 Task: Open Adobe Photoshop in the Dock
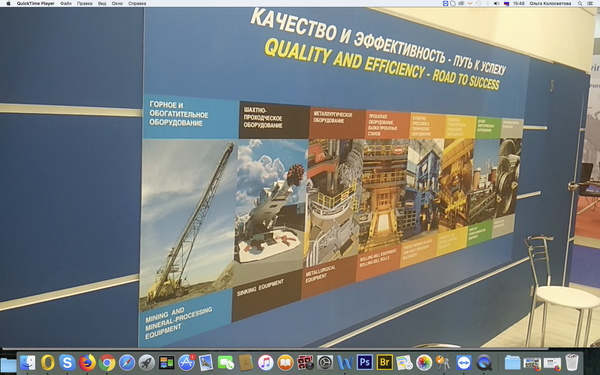coord(364,362)
